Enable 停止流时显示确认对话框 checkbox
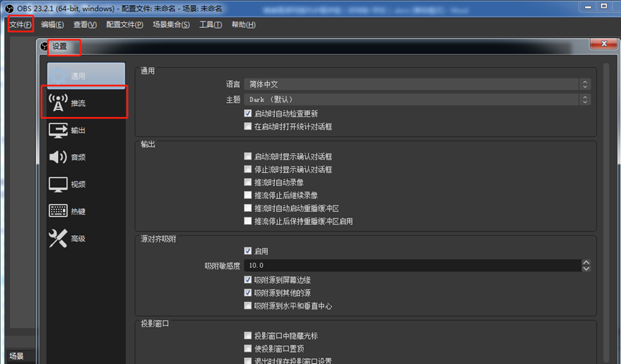This screenshot has width=621, height=364. 248,169
